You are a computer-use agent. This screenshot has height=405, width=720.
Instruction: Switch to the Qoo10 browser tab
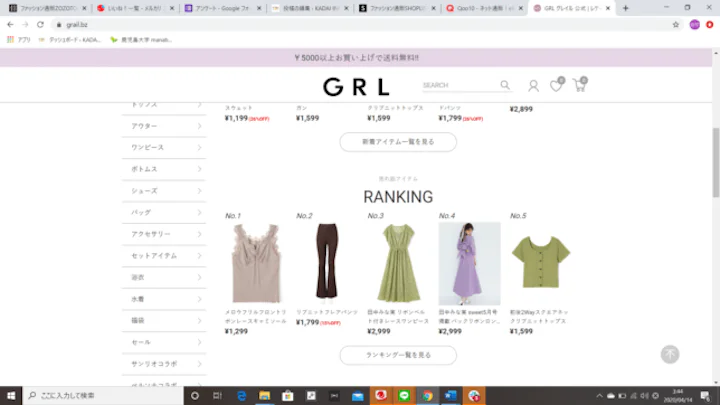(484, 8)
